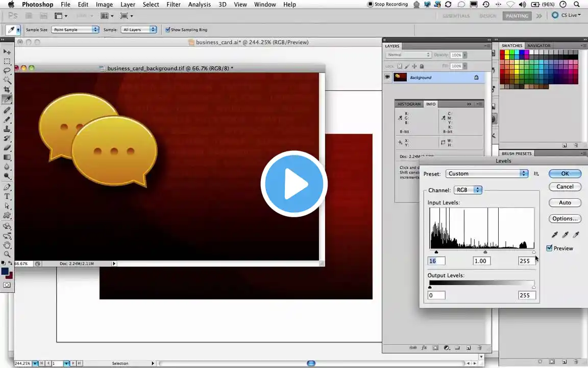588x368 pixels.
Task: Select the Crop tool
Action: 7,89
